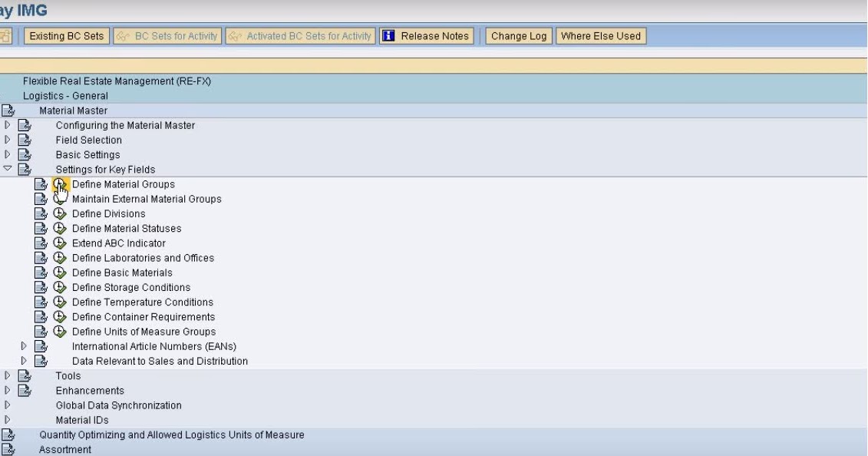Expand the Global Data Synchronization node
Image resolution: width=868 pixels, height=456 pixels.
coord(6,405)
